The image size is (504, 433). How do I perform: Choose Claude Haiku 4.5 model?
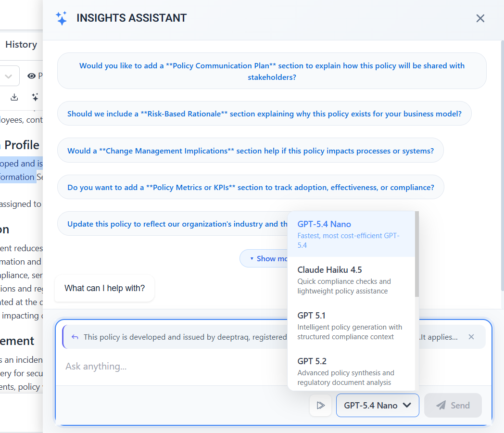pyautogui.click(x=351, y=280)
